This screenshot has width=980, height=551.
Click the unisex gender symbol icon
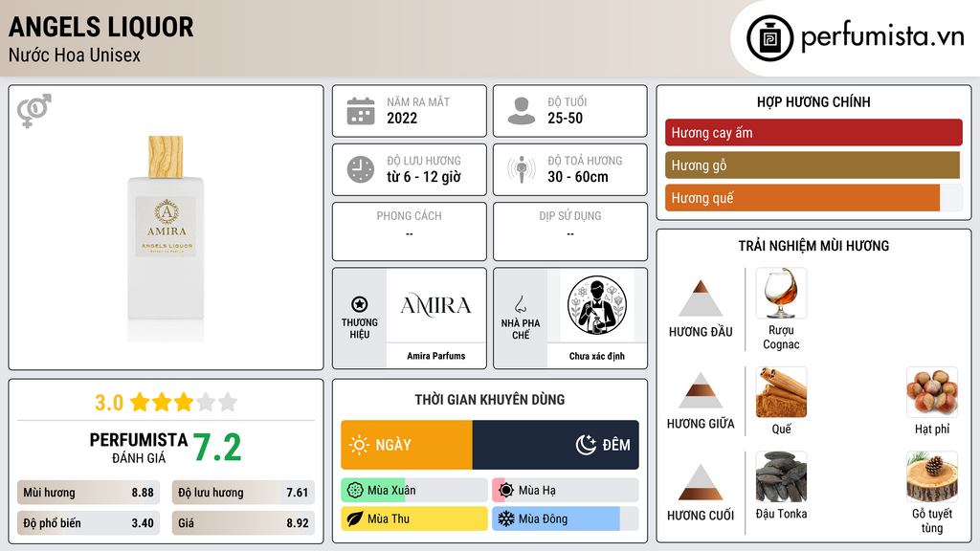(x=34, y=111)
